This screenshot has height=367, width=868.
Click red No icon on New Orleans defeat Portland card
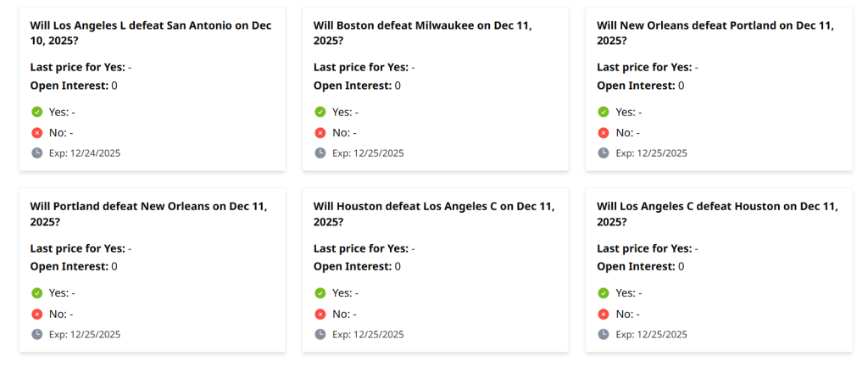pyautogui.click(x=604, y=132)
